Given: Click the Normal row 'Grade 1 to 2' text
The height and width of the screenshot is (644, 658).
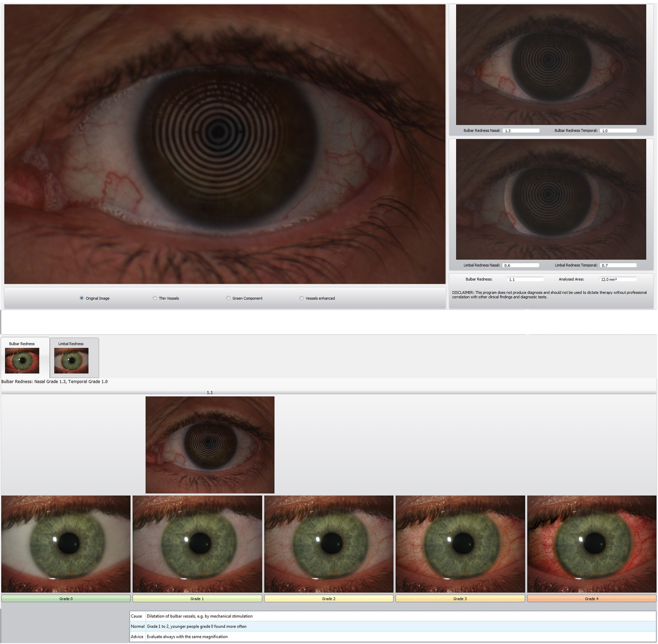Looking at the screenshot, I should [x=196, y=626].
